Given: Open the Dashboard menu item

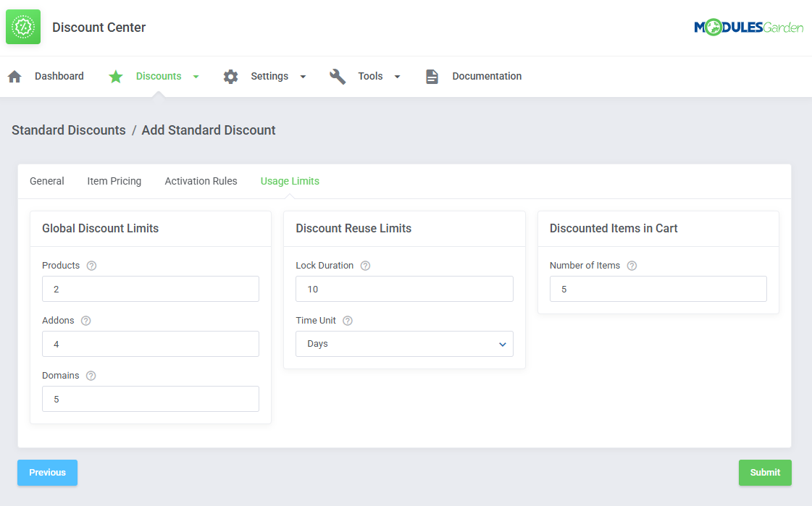Looking at the screenshot, I should [x=59, y=76].
